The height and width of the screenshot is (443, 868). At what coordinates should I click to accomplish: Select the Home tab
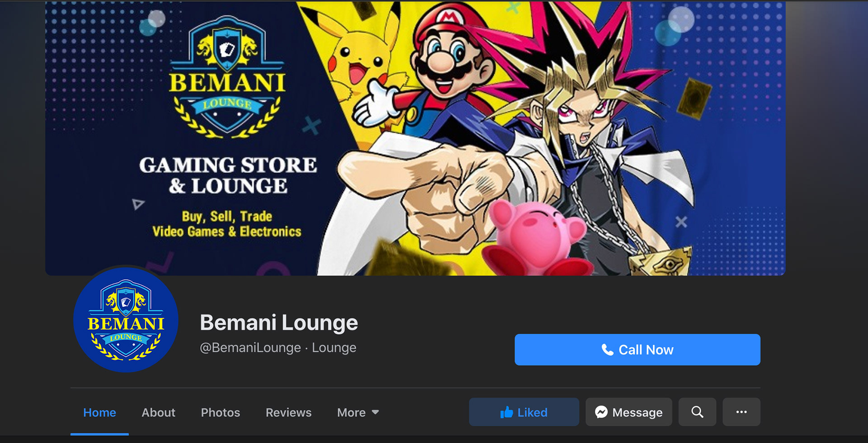pyautogui.click(x=99, y=412)
